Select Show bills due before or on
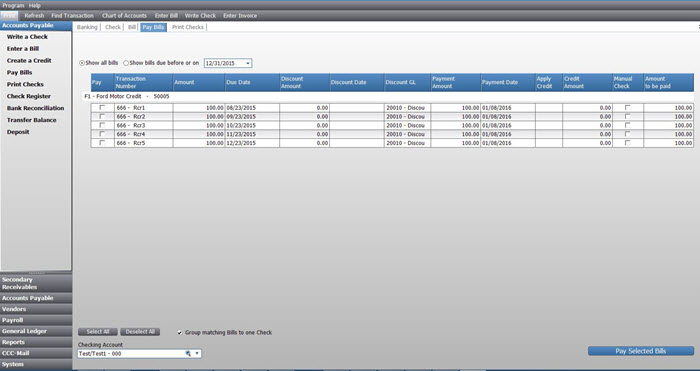This screenshot has width=700, height=371. 126,63
